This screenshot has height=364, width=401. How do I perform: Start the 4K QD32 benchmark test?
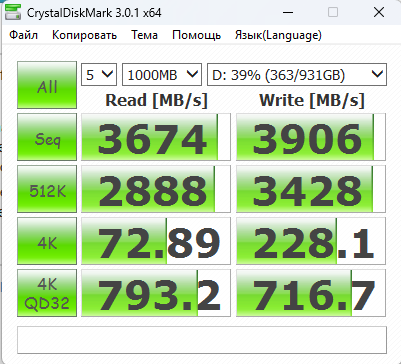tap(47, 293)
